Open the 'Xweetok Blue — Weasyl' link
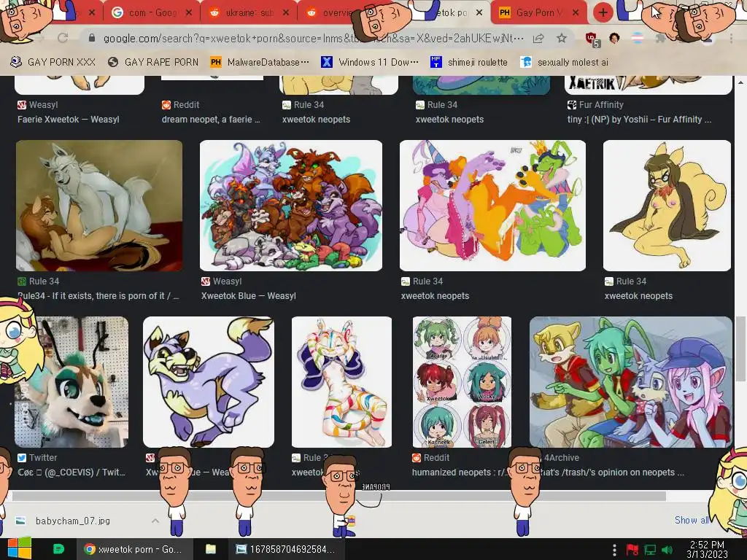The image size is (747, 560). 248,296
